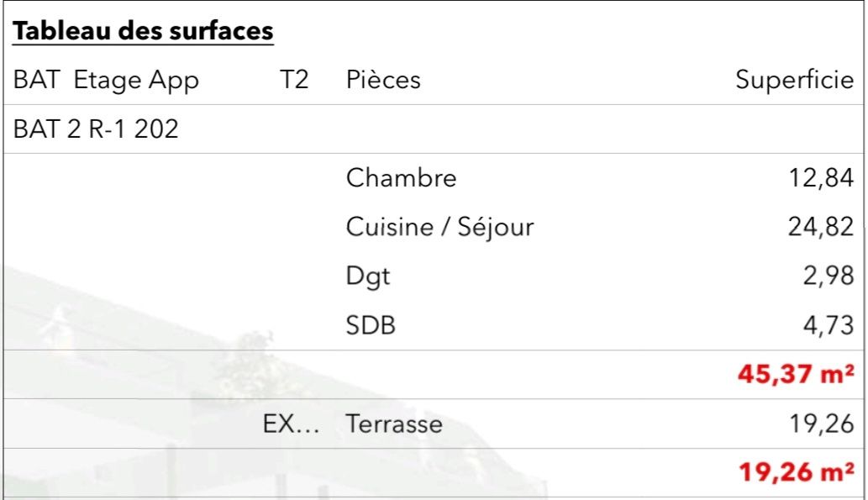Click the red 19,26 m² subtotal
The height and width of the screenshot is (500, 868).
coord(797,472)
